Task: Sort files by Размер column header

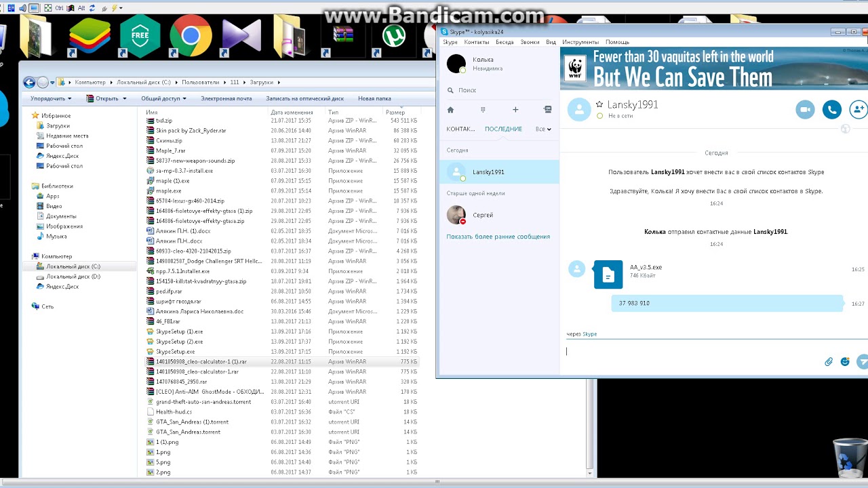Action: click(x=395, y=113)
